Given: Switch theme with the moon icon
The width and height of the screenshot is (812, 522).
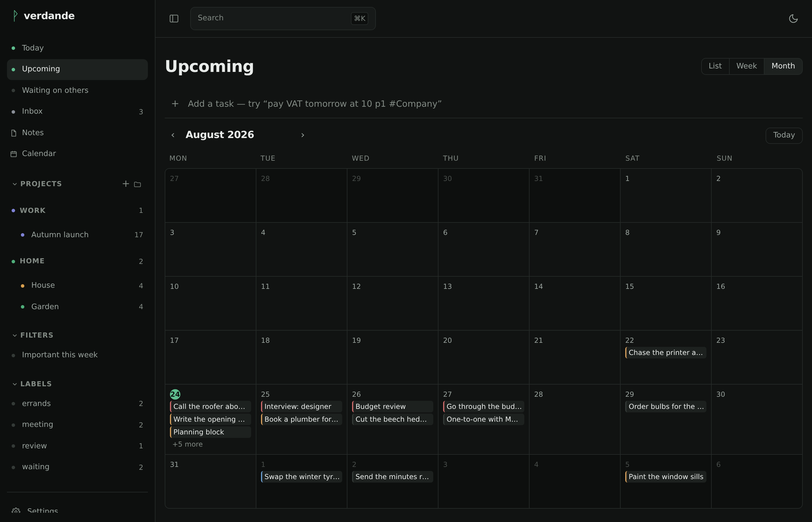Looking at the screenshot, I should coord(793,19).
